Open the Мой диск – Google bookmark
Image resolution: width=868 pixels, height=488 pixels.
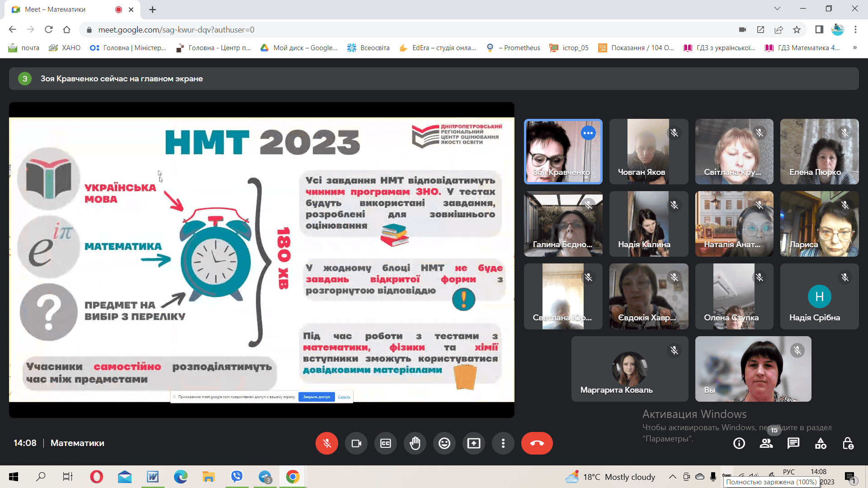(299, 48)
